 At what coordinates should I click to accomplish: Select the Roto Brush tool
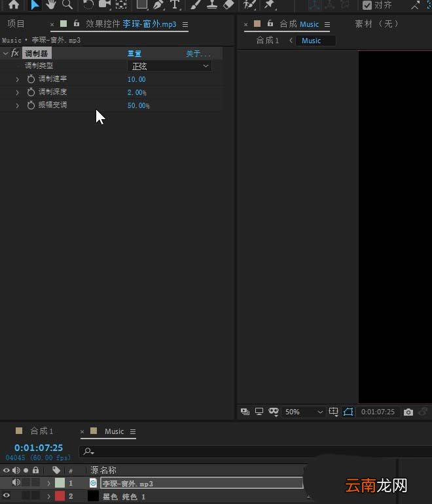[249, 4]
